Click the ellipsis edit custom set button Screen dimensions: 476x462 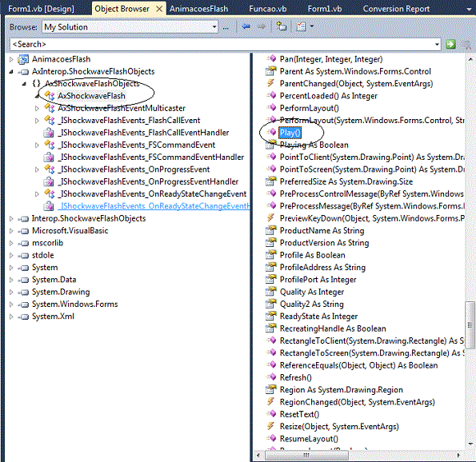(x=226, y=27)
